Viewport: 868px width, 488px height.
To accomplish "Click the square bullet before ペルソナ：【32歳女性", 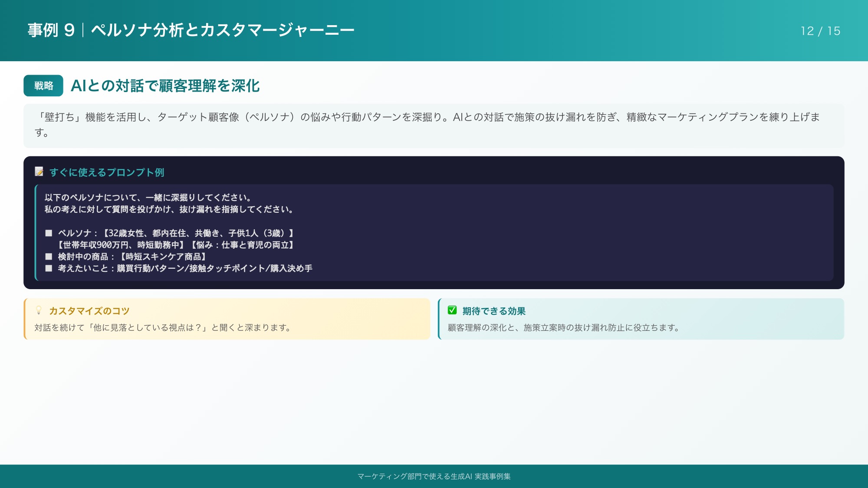I will point(49,233).
